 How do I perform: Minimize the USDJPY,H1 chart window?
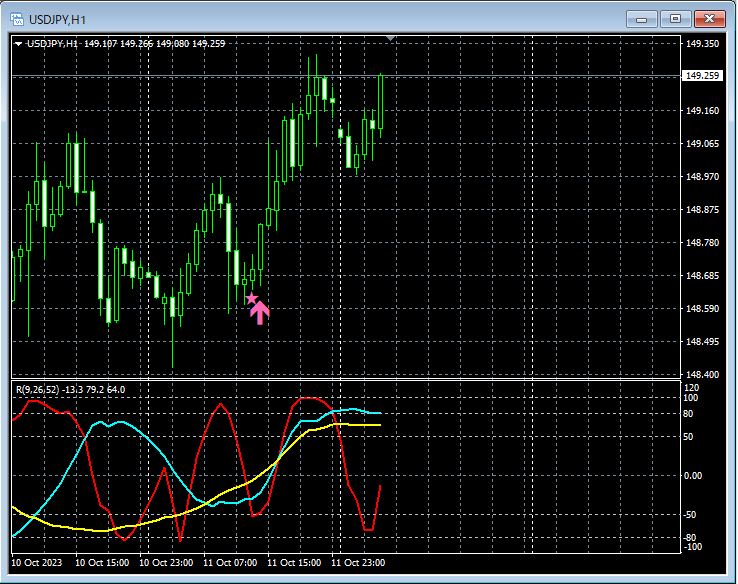642,19
